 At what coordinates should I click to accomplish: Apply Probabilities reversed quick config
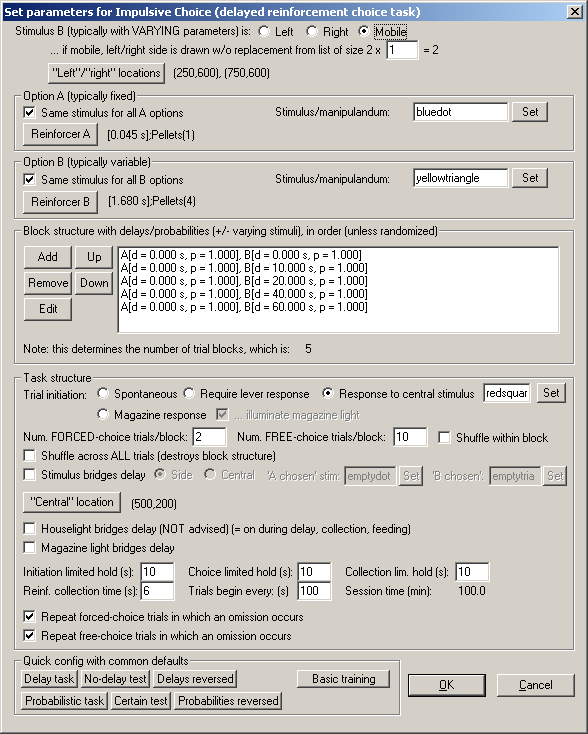click(x=228, y=701)
